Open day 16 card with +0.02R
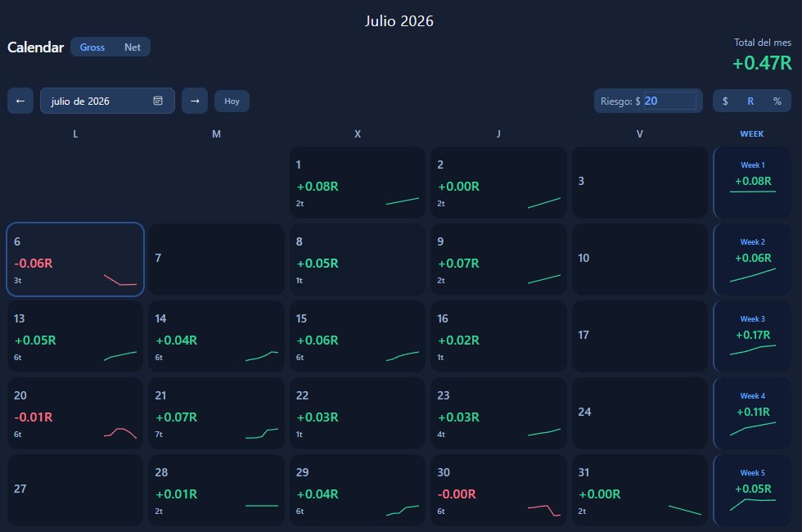 (x=498, y=336)
